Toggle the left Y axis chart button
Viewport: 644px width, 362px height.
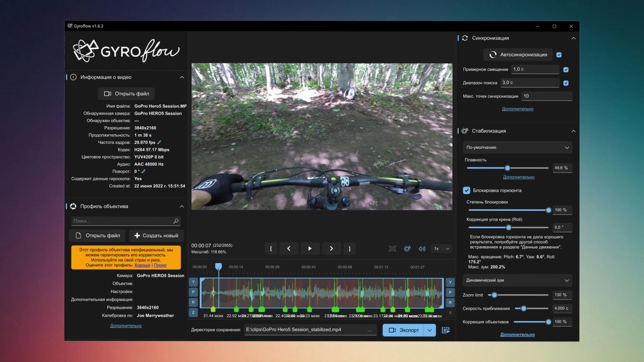point(193,282)
